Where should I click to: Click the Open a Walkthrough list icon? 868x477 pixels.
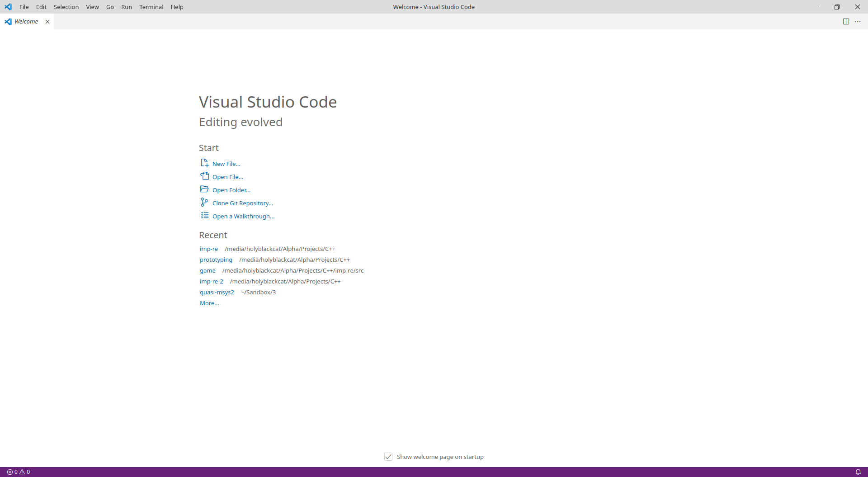tap(204, 216)
